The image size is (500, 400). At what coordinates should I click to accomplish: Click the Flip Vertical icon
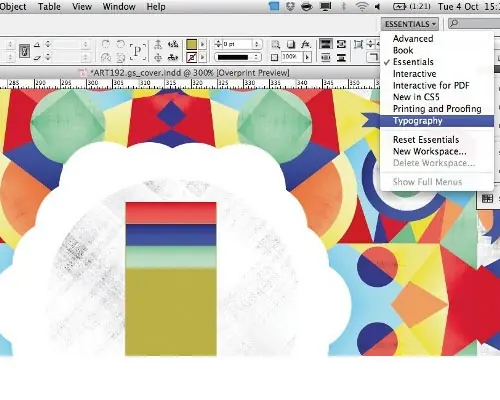121,58
